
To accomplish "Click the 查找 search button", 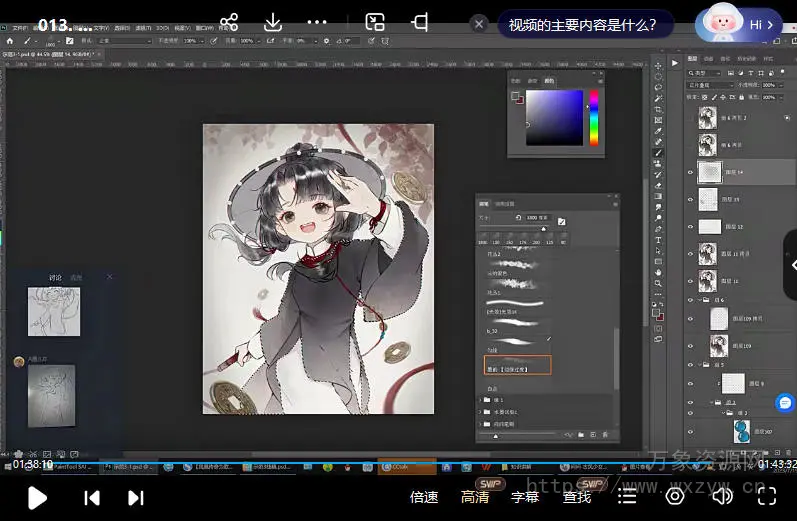I will tap(576, 497).
